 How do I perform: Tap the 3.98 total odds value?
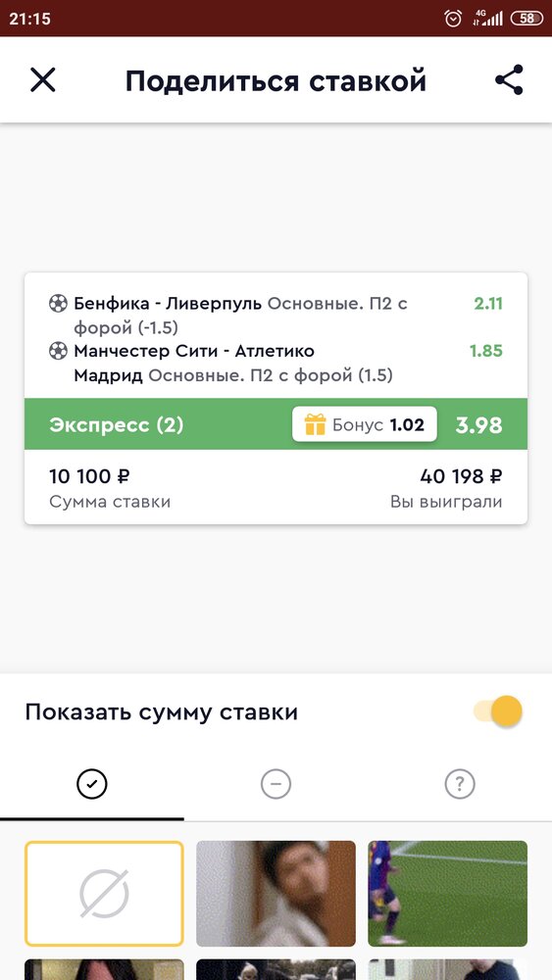coord(478,425)
